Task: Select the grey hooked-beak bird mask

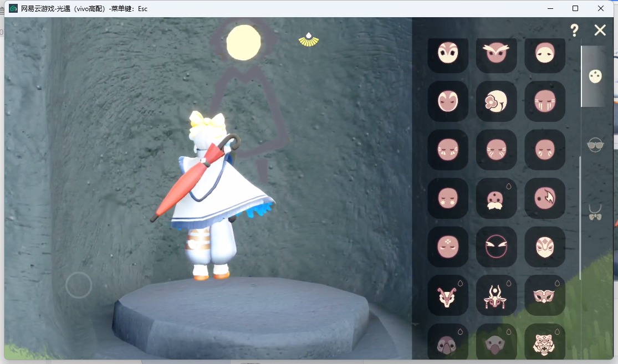Action: (496, 341)
